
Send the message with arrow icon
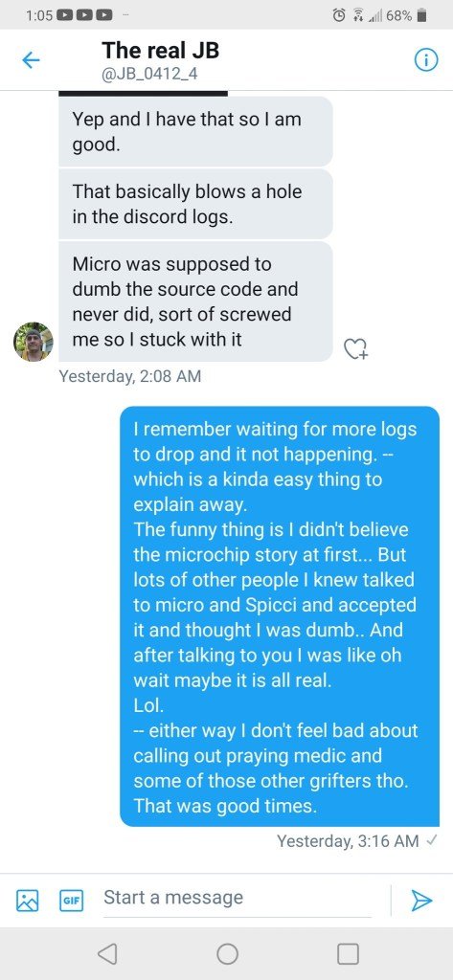(x=421, y=901)
